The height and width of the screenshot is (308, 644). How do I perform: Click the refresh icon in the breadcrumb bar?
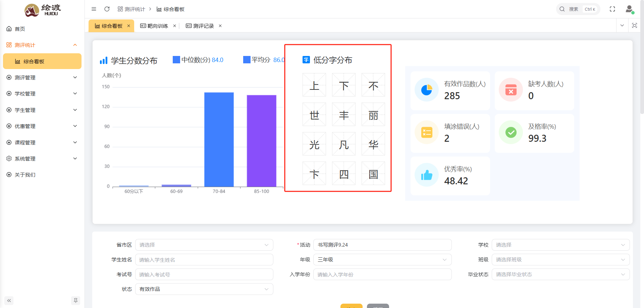coord(107,9)
